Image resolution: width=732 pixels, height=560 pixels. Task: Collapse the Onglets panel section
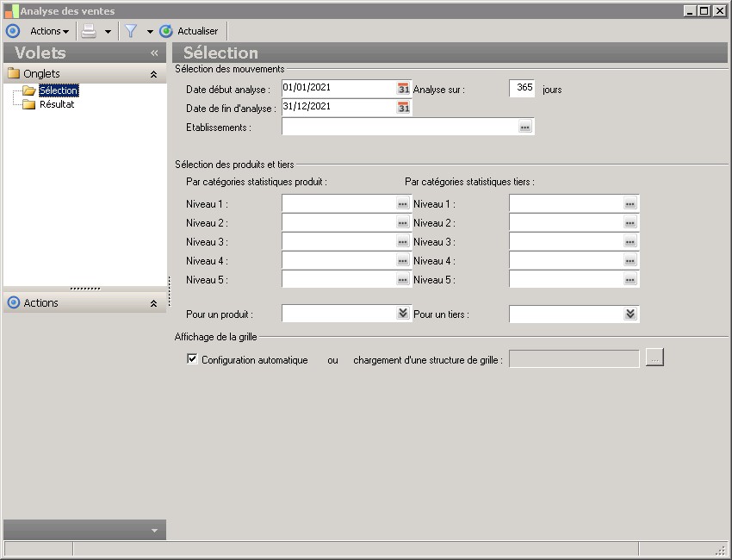click(153, 74)
